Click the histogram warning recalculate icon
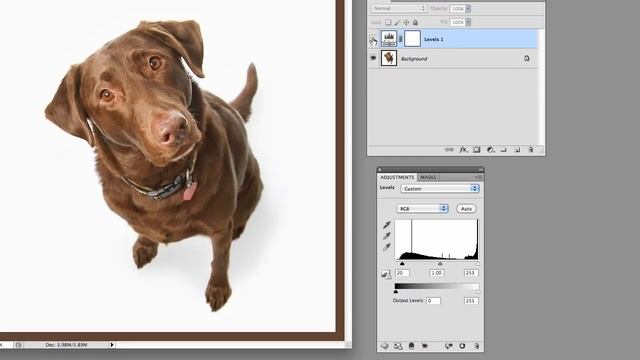Screen dimensions: 640x360 coord(386,274)
